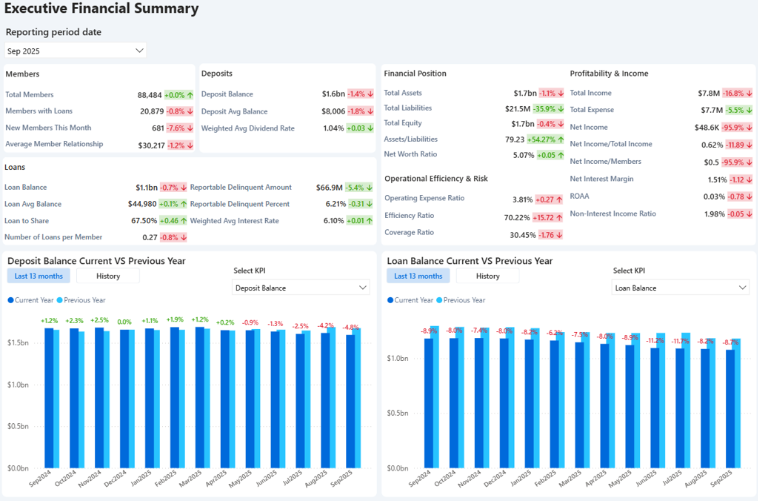The image size is (758, 501).
Task: Click Current Year legend dot in Loan chart
Action: (390, 300)
